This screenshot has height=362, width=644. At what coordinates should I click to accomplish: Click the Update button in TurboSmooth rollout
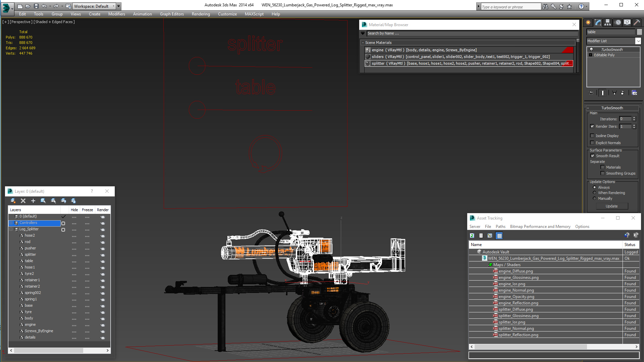coord(611,206)
